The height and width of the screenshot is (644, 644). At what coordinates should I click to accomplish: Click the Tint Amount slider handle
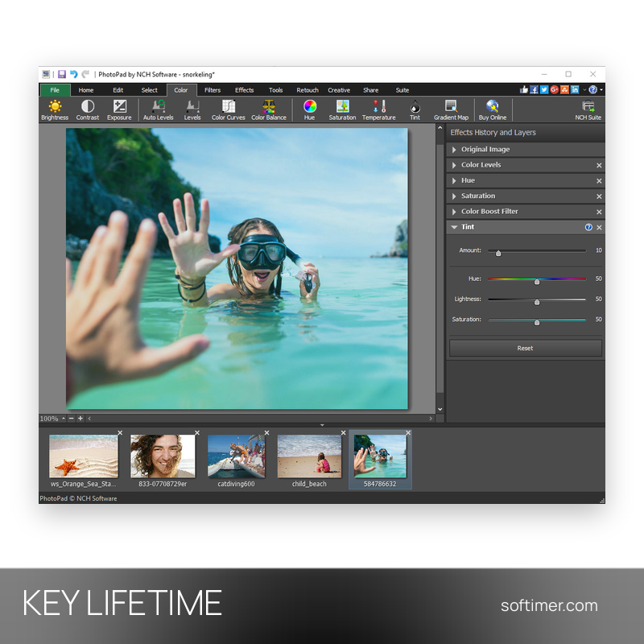point(498,253)
